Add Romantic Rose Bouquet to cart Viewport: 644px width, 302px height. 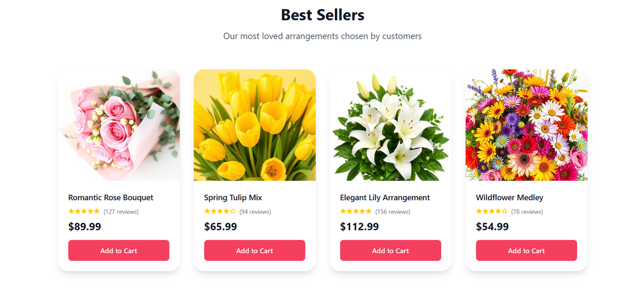(119, 251)
